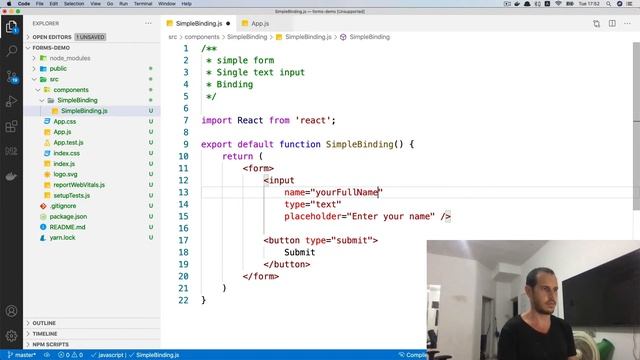Open App.test.js in the file tree
This screenshot has height=360, width=640.
[x=68, y=142]
